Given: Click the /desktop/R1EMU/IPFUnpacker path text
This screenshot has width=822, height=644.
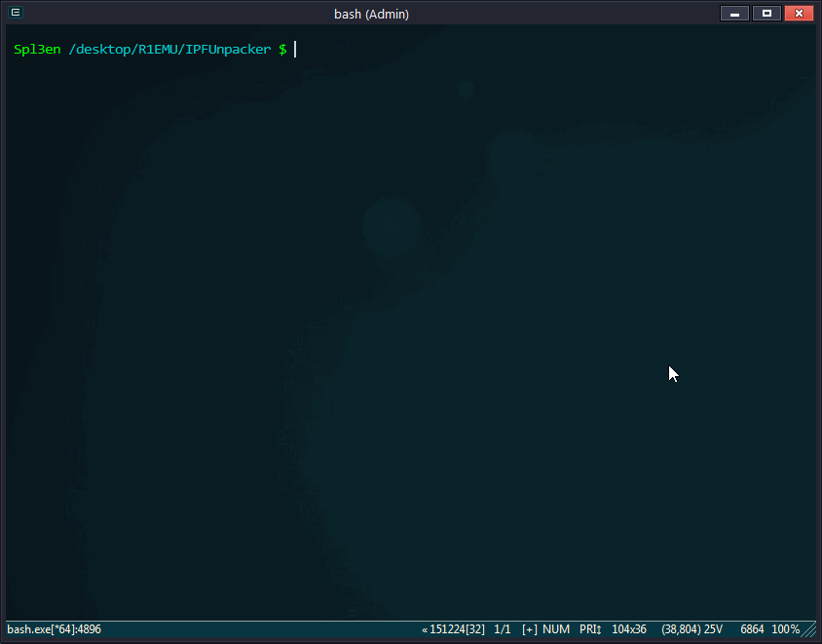Looking at the screenshot, I should pyautogui.click(x=169, y=50).
